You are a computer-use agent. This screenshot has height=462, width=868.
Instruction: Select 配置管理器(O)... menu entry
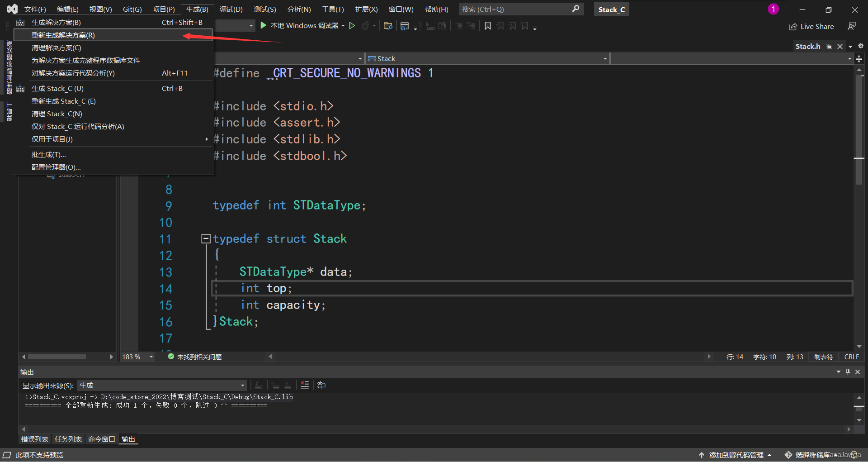click(113, 167)
